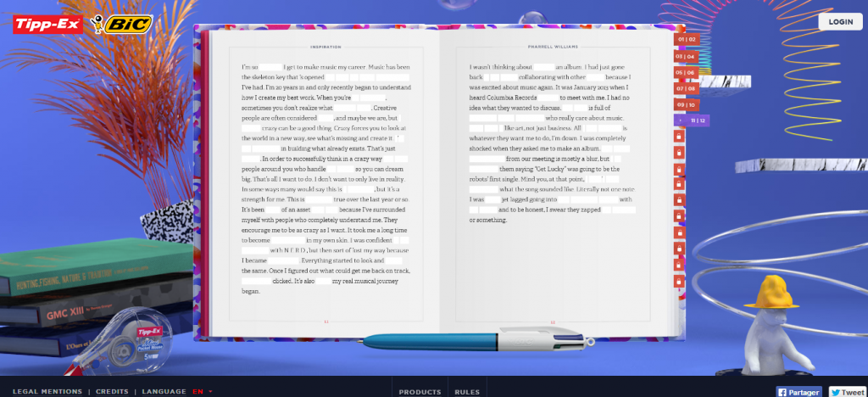Viewport: 868px width, 397px height.
Task: Select the purple 11 | 12 page tab
Action: point(692,120)
